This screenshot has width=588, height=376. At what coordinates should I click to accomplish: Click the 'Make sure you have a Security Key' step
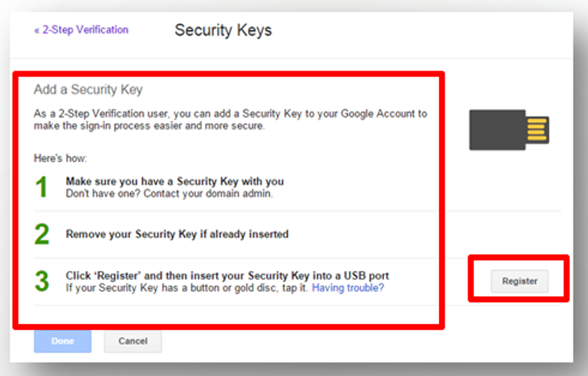point(175,181)
